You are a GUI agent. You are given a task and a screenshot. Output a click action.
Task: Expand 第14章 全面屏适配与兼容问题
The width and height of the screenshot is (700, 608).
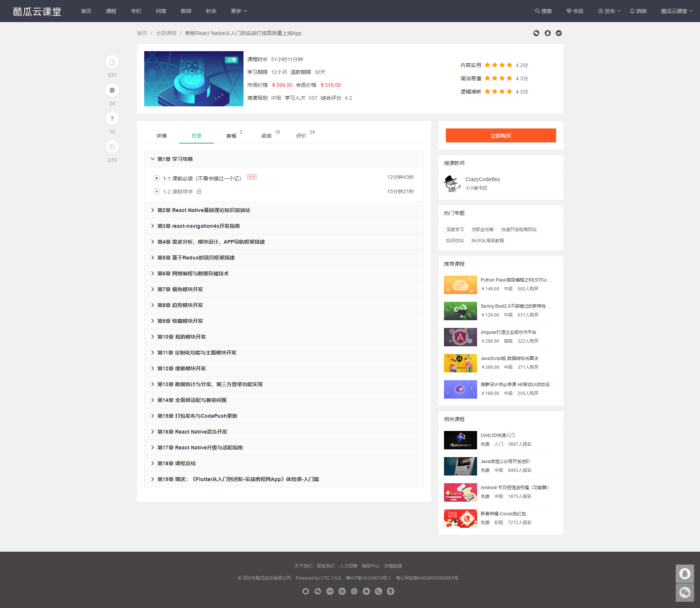pyautogui.click(x=284, y=400)
